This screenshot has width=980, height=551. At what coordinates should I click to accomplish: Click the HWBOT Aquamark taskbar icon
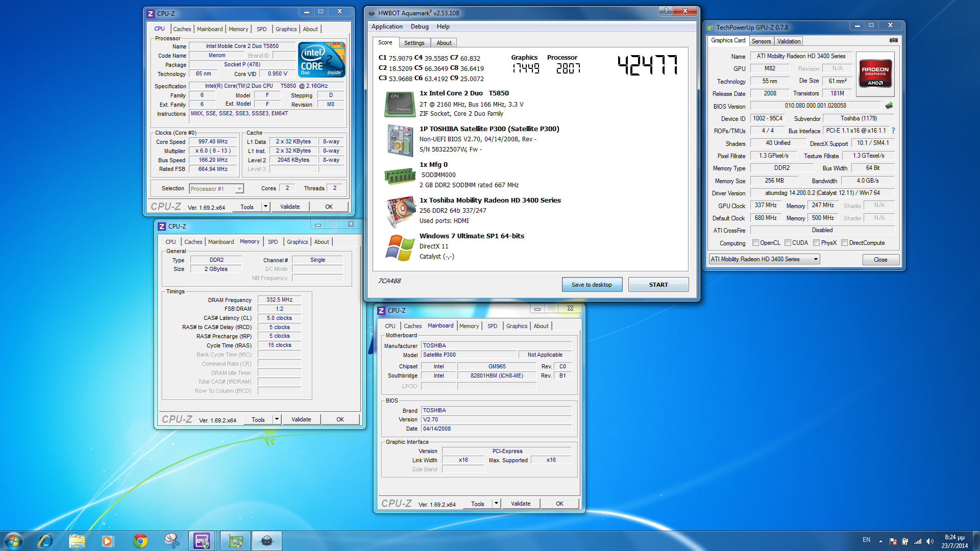267,541
